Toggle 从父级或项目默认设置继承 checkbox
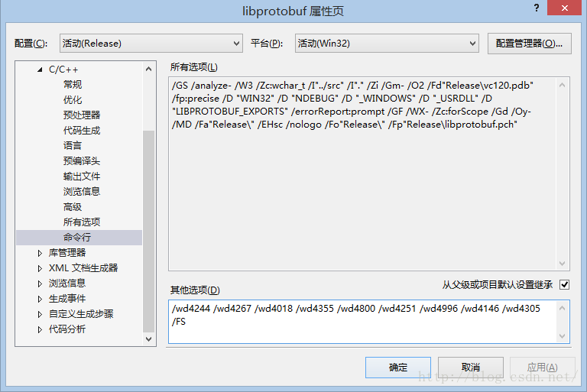 click(x=565, y=285)
